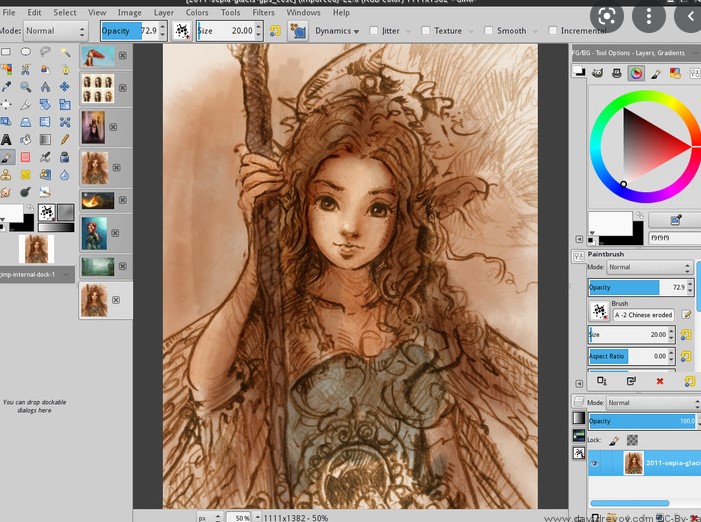Select the Heal tool
The image size is (701, 522).
pos(25,174)
